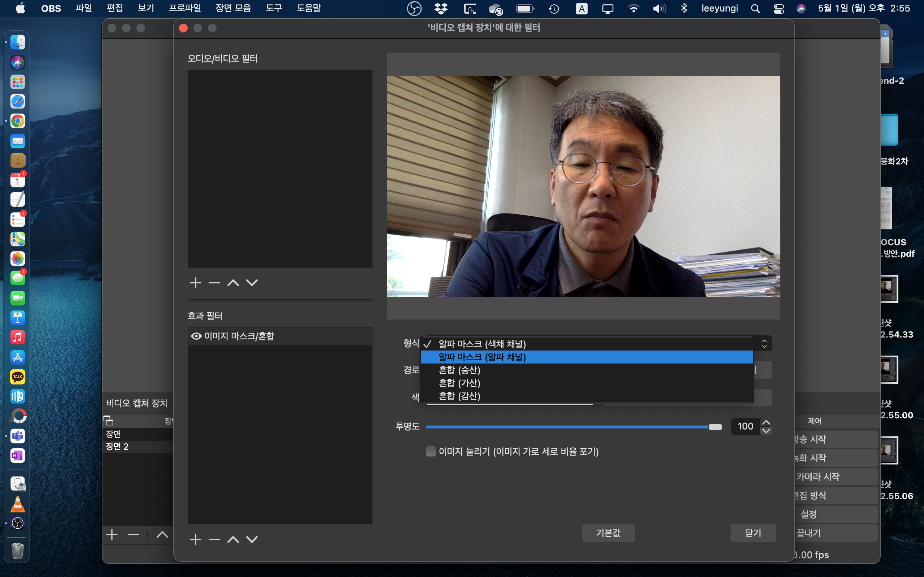Open the 프로파일 menu
The height and width of the screenshot is (577, 924).
185,8
